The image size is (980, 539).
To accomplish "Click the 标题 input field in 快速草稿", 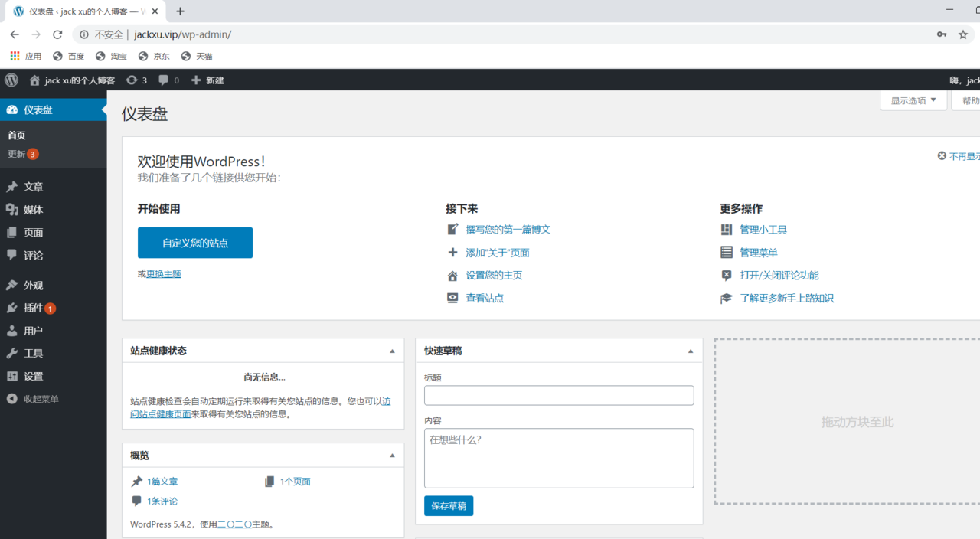I will (559, 395).
